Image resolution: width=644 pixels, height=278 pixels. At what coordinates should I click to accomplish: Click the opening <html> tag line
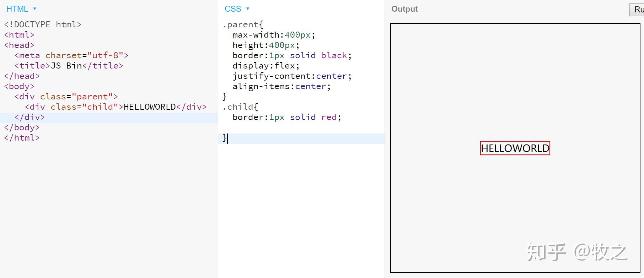coord(19,35)
